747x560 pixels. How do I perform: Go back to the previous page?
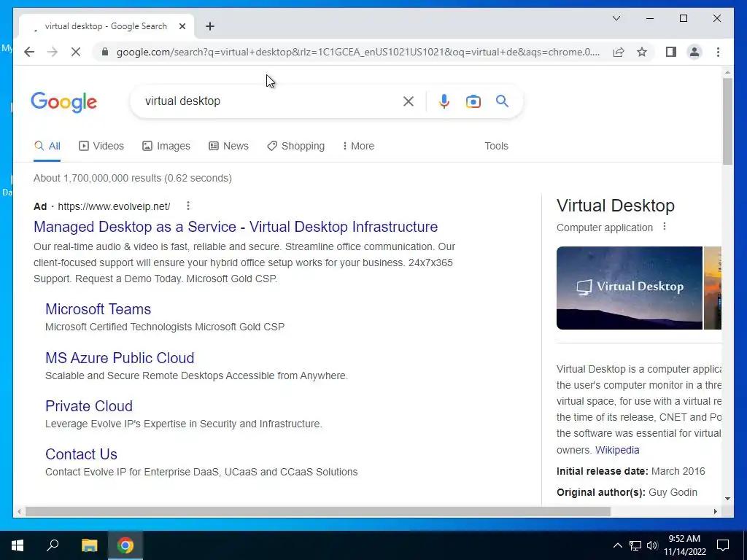point(29,52)
